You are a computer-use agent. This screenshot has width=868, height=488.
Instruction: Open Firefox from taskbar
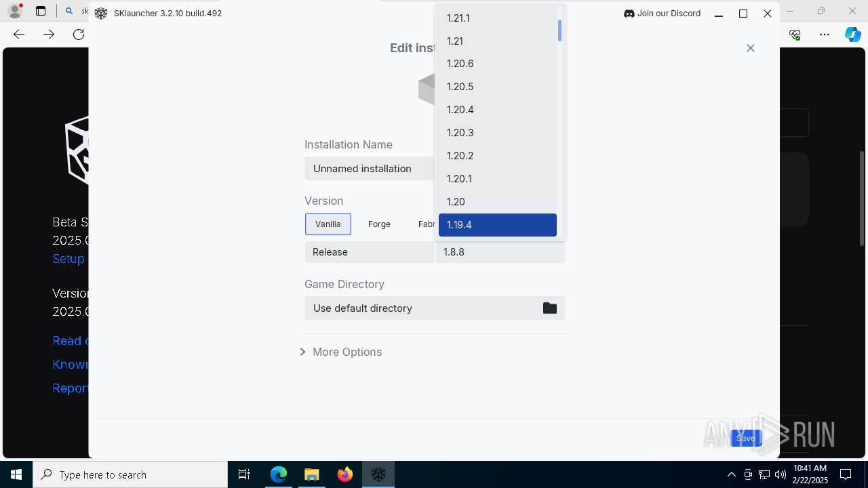click(x=345, y=474)
